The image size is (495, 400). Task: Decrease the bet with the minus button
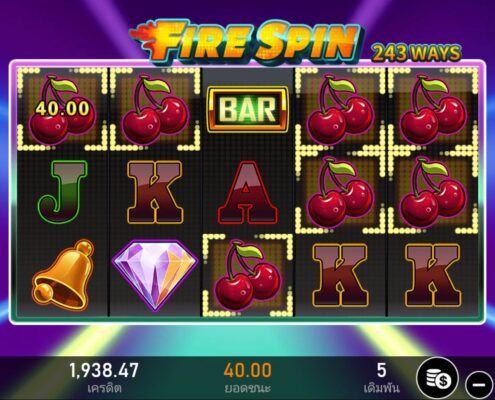479,384
